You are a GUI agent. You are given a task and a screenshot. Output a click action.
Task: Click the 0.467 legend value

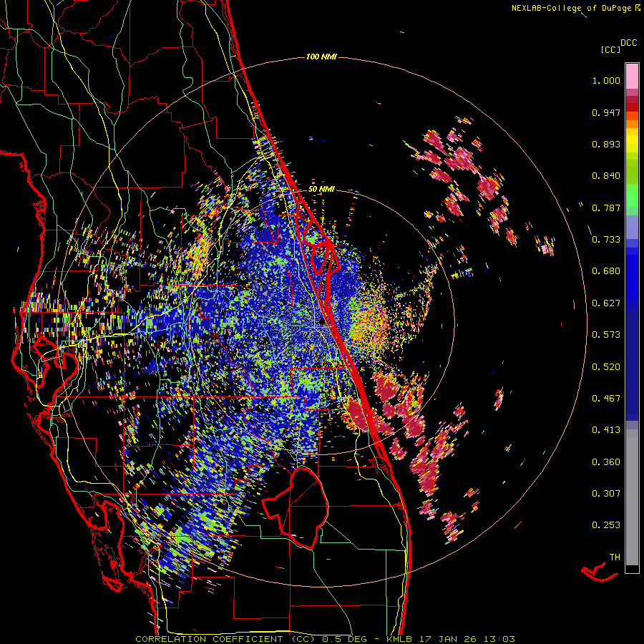pos(606,399)
